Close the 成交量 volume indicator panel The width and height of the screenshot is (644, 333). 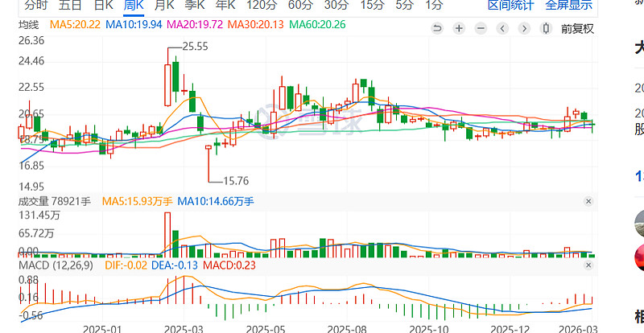click(588, 201)
